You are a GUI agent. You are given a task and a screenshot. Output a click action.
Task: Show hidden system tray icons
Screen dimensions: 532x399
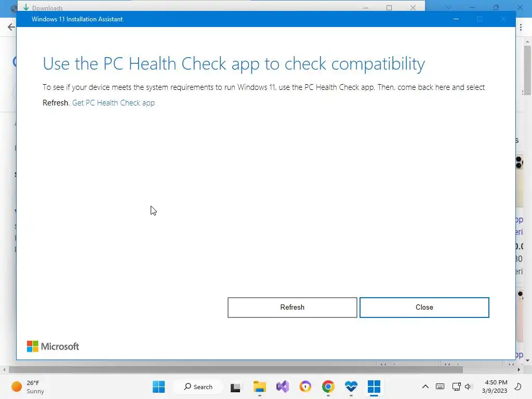(x=425, y=387)
